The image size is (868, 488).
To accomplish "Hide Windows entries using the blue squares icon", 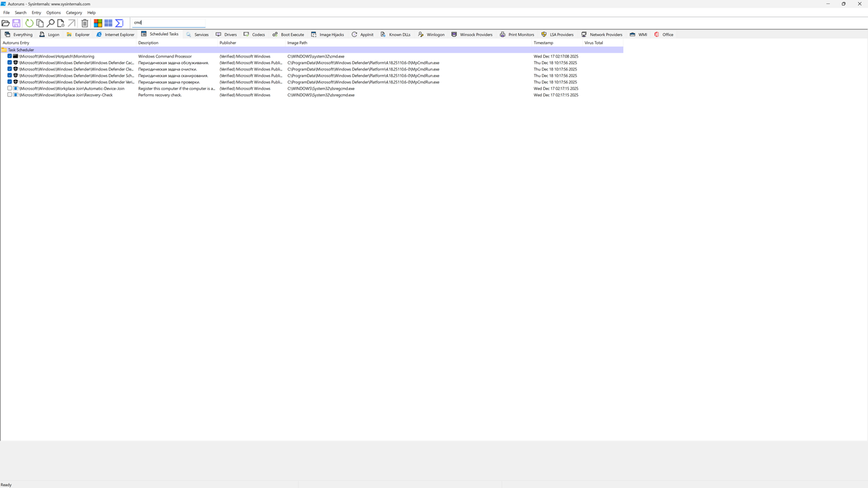I will click(108, 22).
